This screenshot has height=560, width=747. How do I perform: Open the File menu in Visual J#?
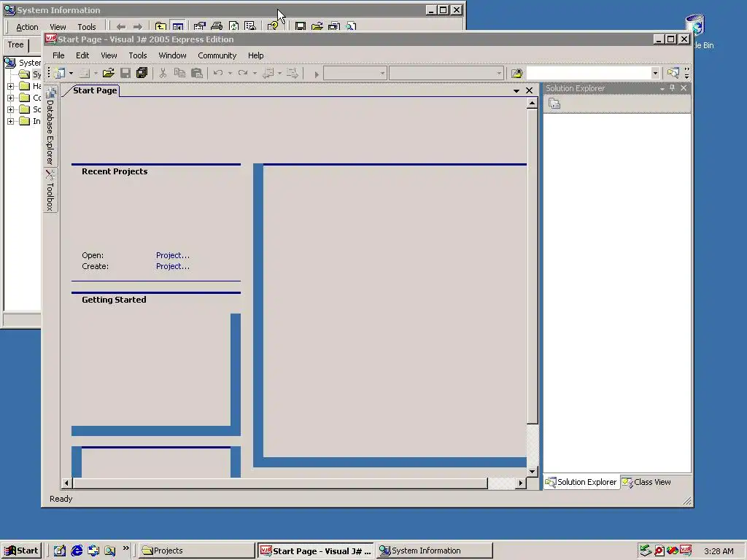coord(58,55)
